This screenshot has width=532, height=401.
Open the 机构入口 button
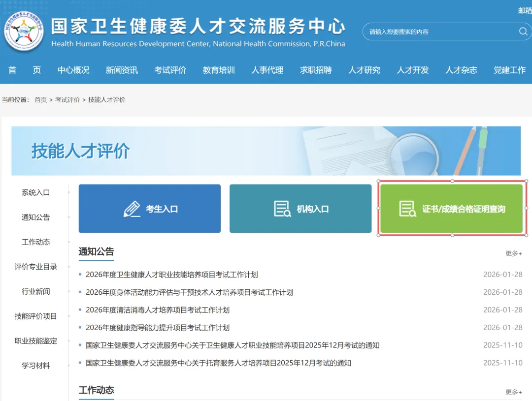click(300, 209)
